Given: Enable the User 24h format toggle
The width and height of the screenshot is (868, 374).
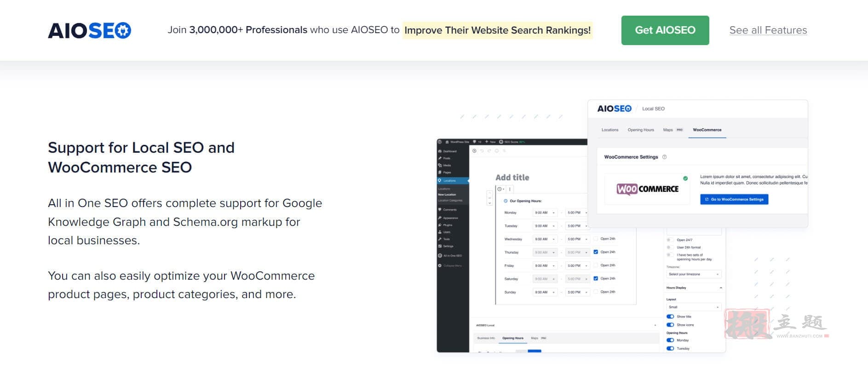Looking at the screenshot, I should (x=670, y=247).
